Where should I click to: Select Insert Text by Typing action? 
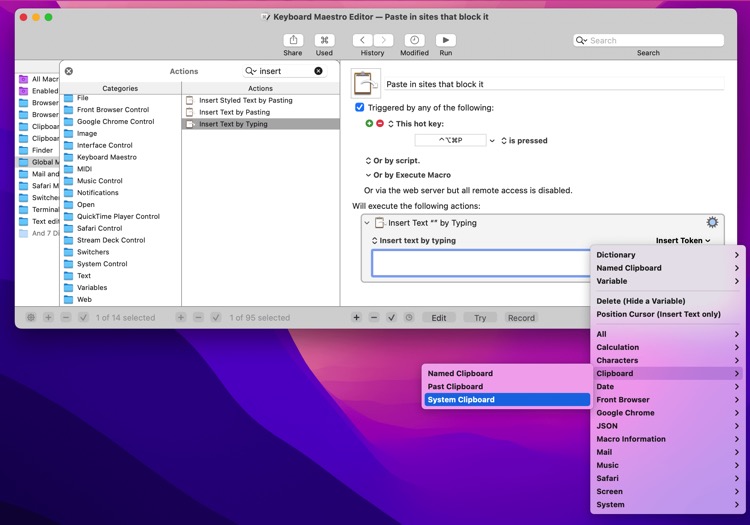click(x=260, y=124)
